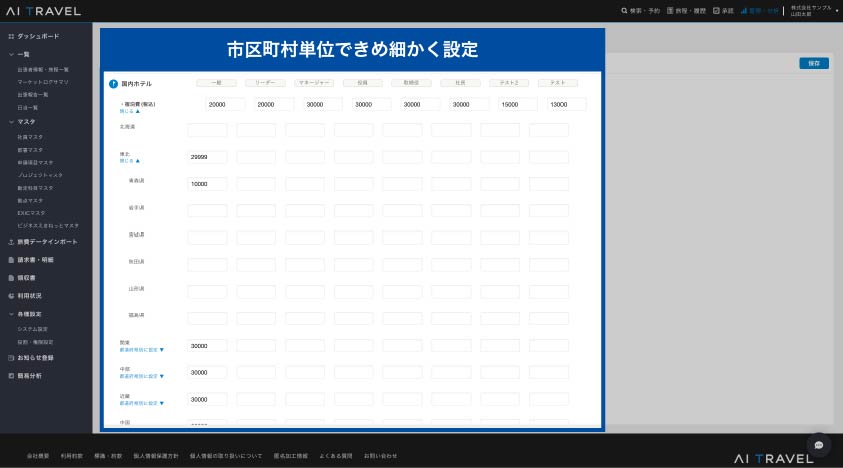Click the 宿泊費 field showing 13000
Screen dimensions: 843x468
566,104
